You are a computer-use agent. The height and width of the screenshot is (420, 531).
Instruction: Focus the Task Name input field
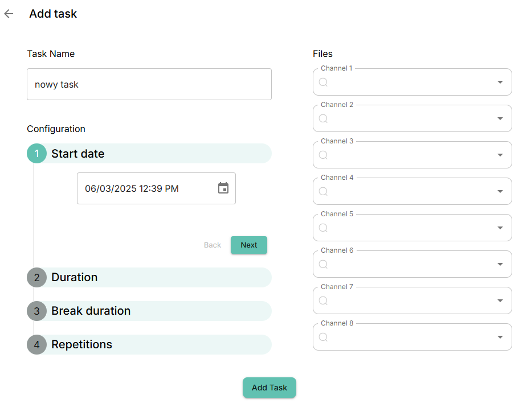coord(149,84)
